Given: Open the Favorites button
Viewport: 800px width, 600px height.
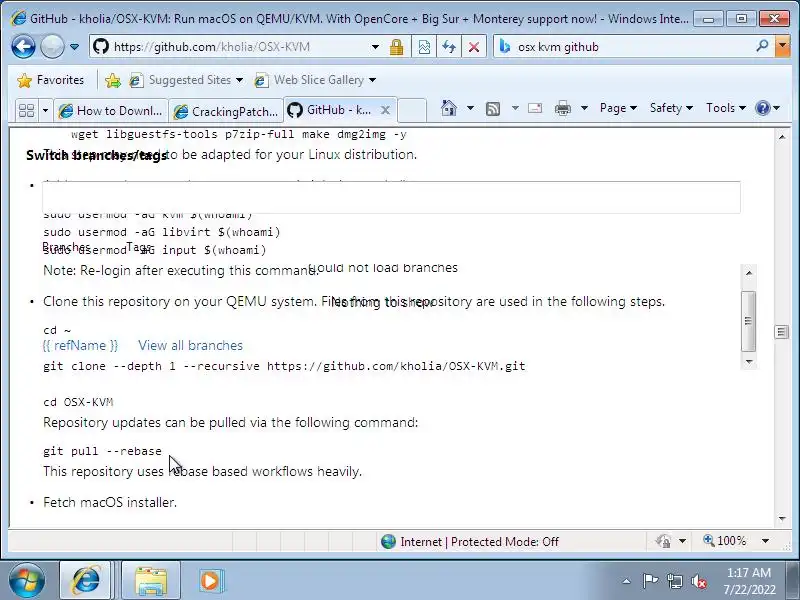Looking at the screenshot, I should [x=50, y=80].
